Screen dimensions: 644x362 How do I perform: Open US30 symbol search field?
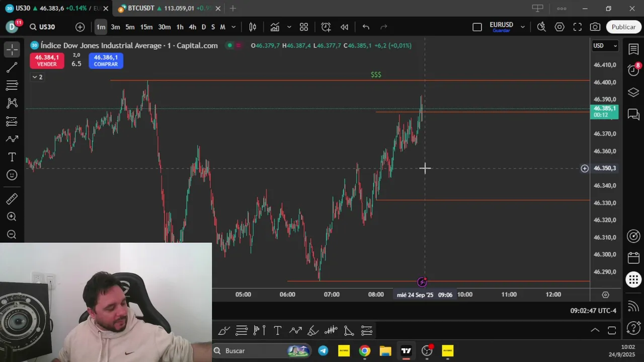(47, 27)
